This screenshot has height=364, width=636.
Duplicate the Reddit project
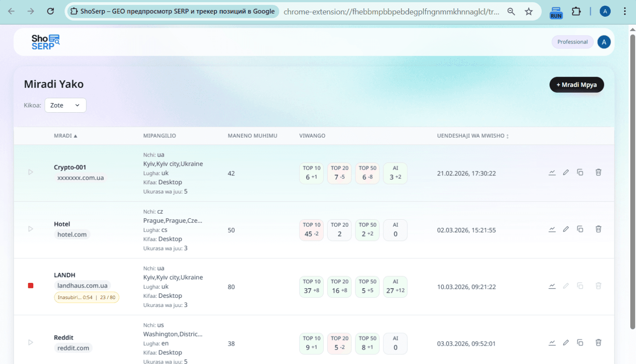click(x=580, y=343)
